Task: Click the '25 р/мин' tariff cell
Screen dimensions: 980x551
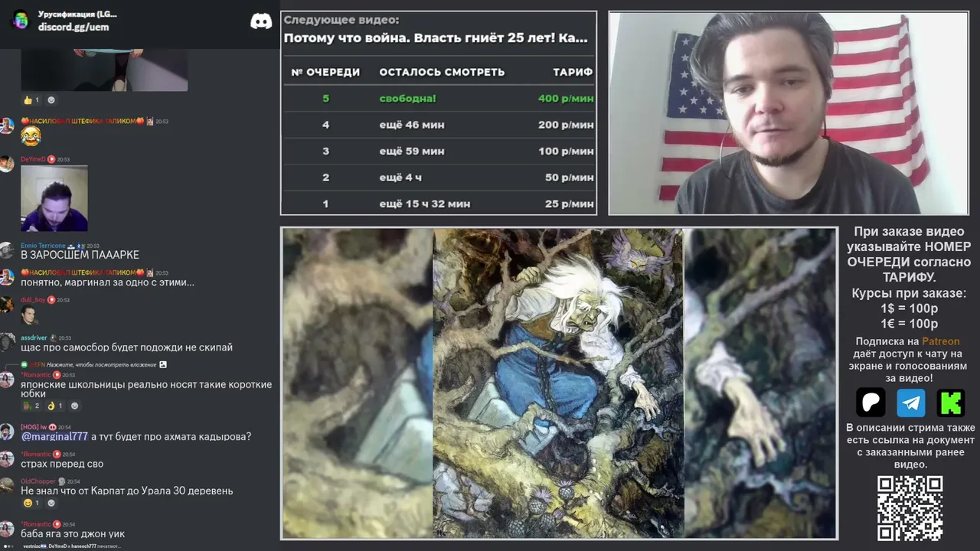Action: (x=569, y=204)
